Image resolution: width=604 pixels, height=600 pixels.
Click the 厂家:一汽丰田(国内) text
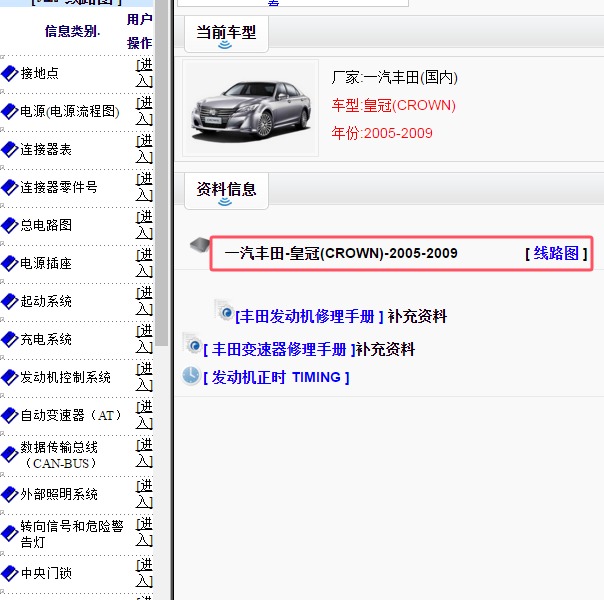coord(395,77)
